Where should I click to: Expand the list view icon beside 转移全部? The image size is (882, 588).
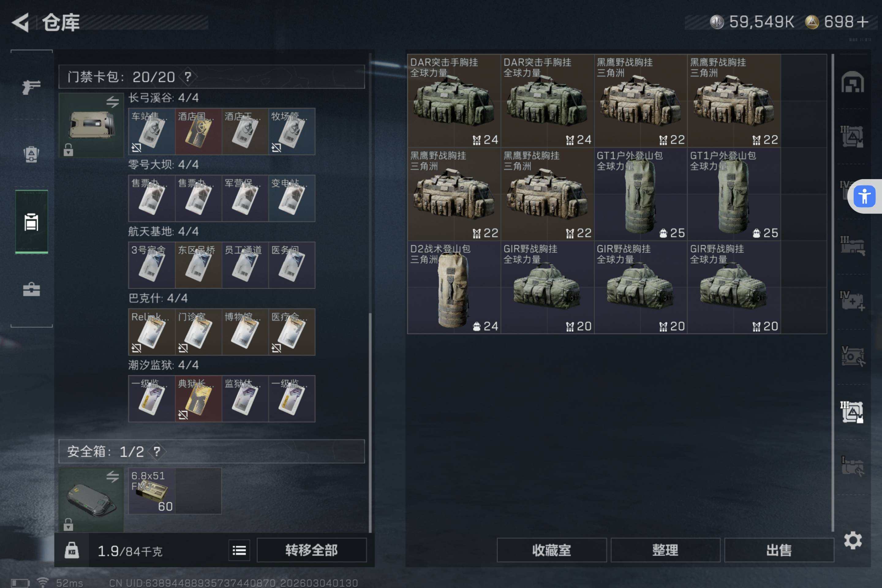[239, 550]
